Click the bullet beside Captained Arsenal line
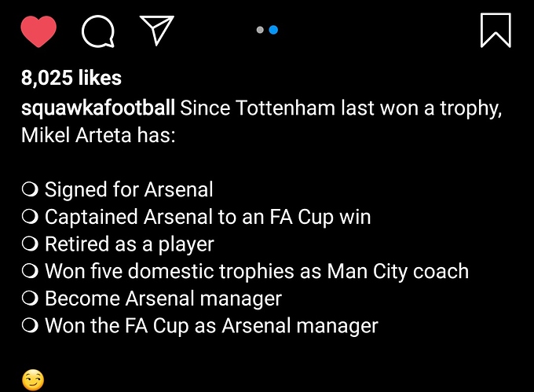Image resolution: width=534 pixels, height=392 pixels. (30, 217)
